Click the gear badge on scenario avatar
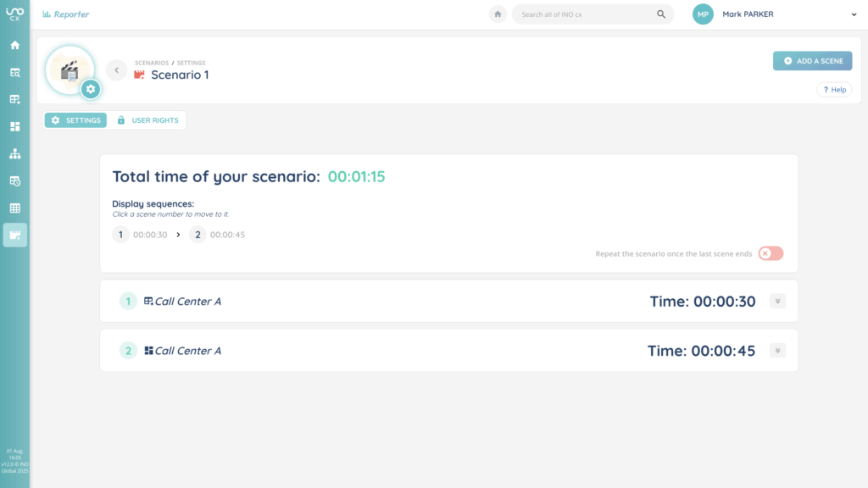Screen dimensions: 868x488 pos(91,88)
